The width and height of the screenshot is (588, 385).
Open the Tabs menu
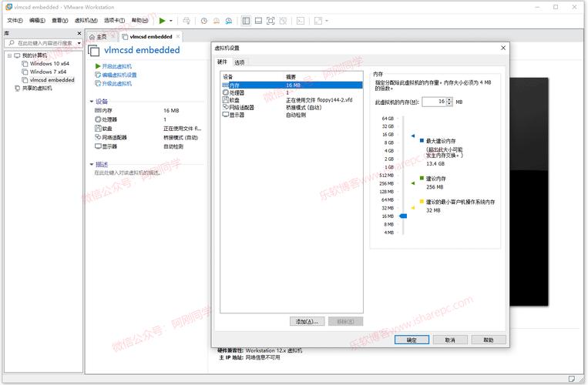click(114, 21)
